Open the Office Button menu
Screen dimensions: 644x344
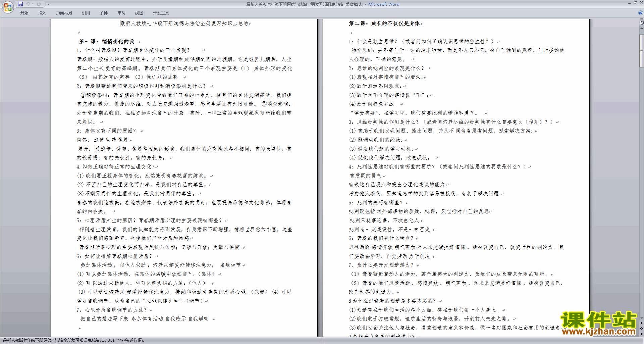point(7,7)
